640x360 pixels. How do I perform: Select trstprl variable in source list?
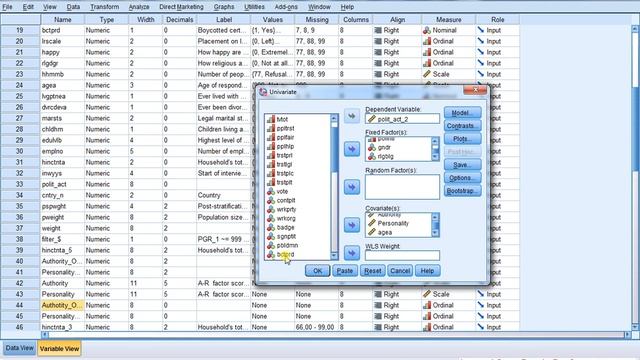[284, 155]
